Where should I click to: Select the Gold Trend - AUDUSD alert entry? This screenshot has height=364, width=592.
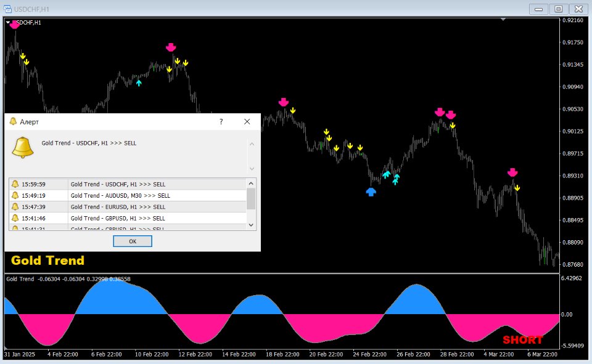click(123, 195)
